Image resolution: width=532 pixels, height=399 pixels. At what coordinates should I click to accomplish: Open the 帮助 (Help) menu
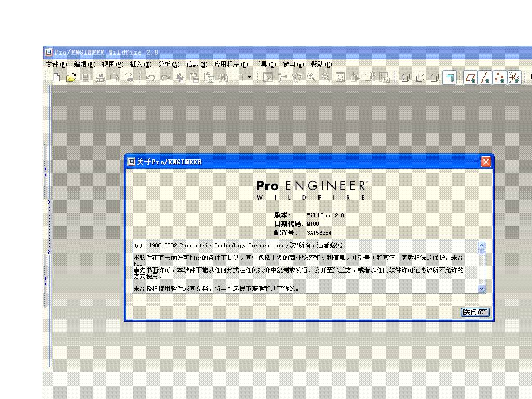click(321, 64)
